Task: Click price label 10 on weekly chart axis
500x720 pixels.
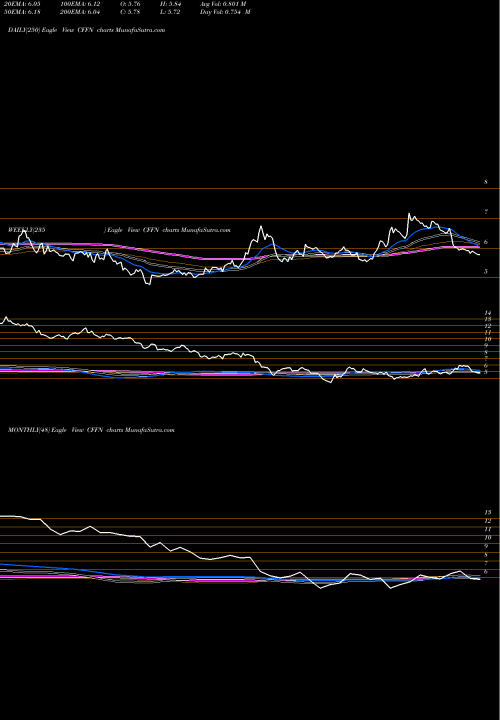Action: tap(488, 339)
